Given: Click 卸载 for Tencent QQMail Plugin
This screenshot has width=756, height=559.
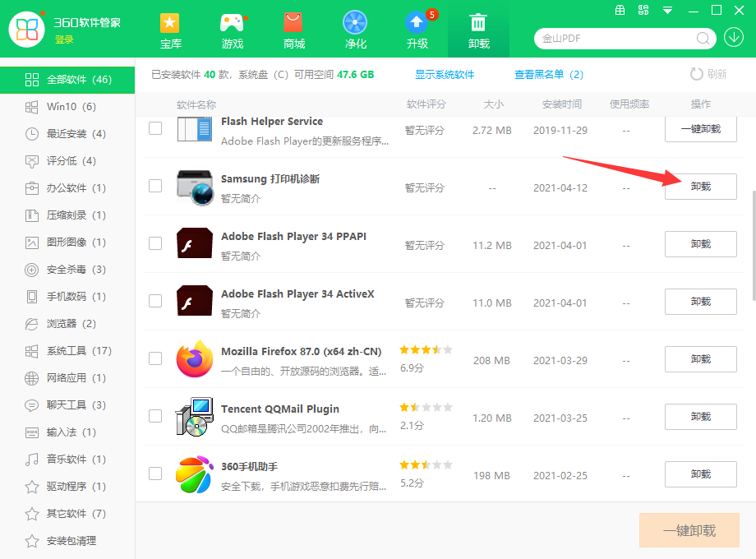Looking at the screenshot, I should (701, 416).
